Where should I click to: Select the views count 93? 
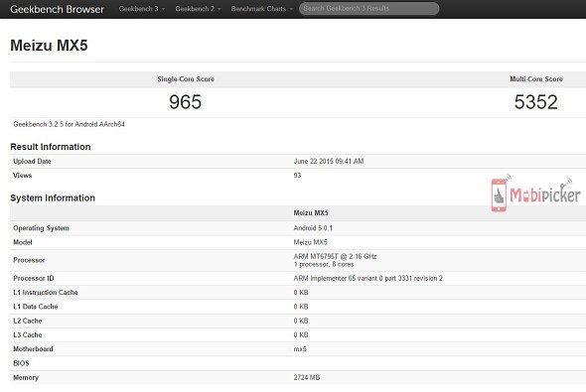point(297,176)
